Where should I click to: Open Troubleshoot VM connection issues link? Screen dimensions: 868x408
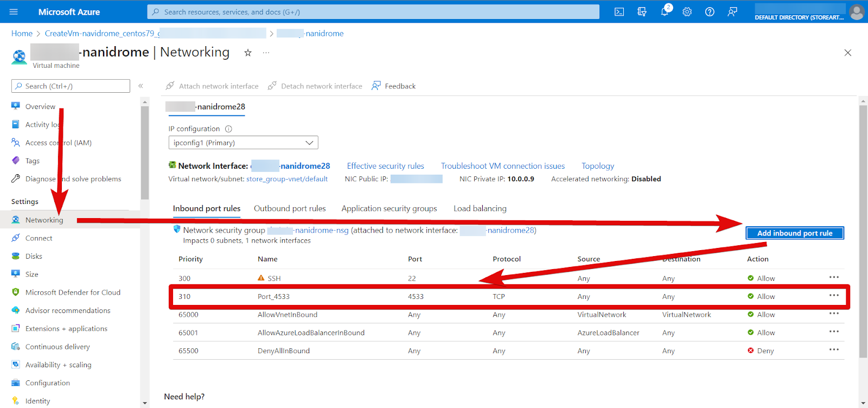point(503,166)
